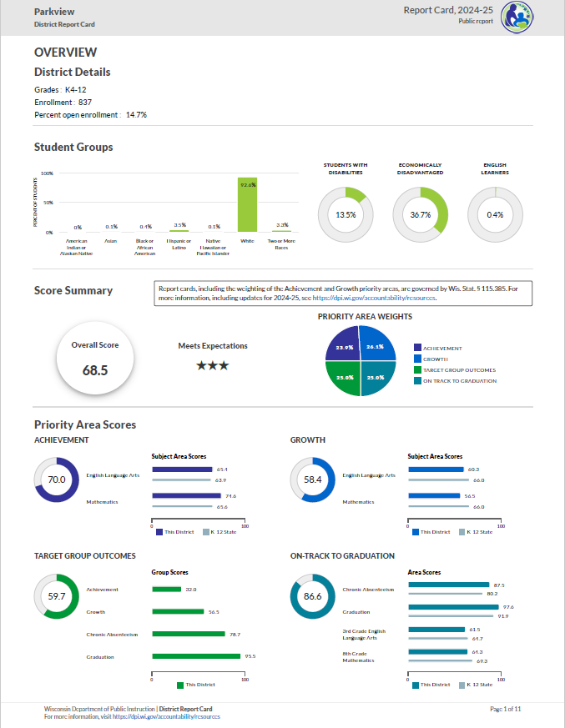565x728 pixels.
Task: Click the Growth color swatch in pie legend
Action: point(417,359)
